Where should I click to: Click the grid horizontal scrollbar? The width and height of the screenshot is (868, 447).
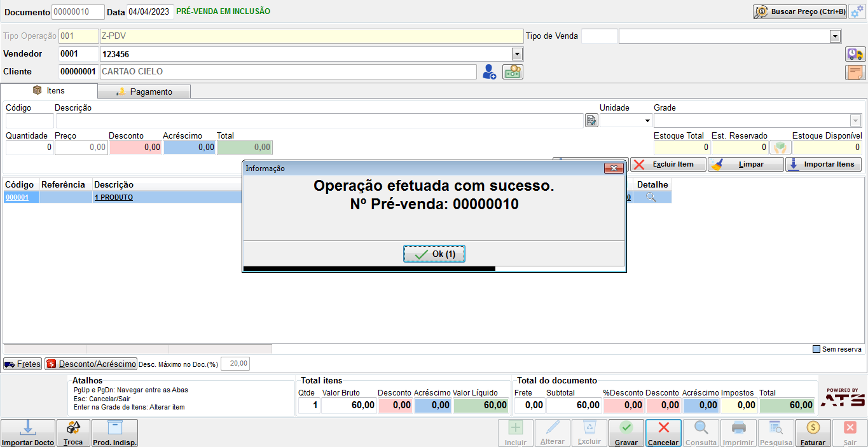click(x=138, y=349)
